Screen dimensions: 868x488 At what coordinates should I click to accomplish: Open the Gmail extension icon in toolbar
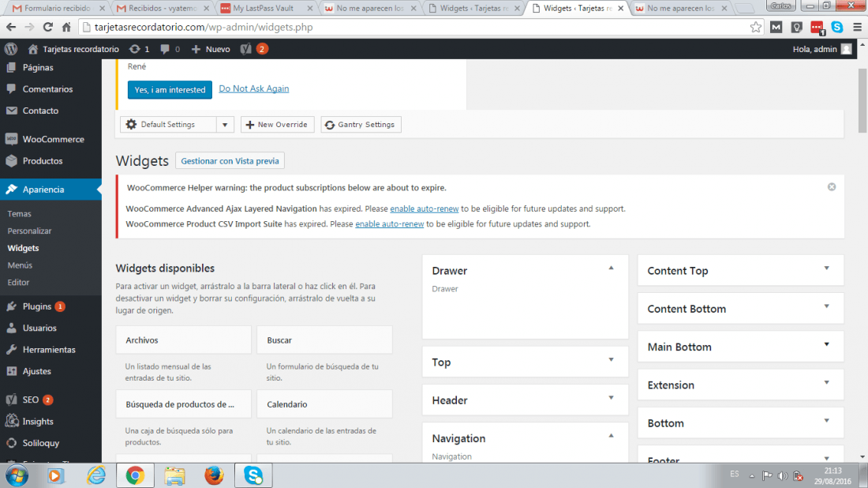(776, 27)
